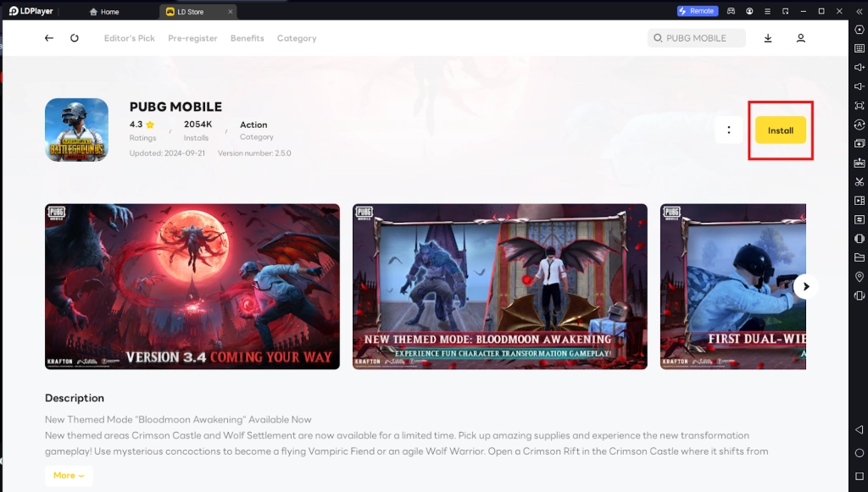This screenshot has height=492, width=868.
Task: Click the volume down icon
Action: click(x=860, y=86)
